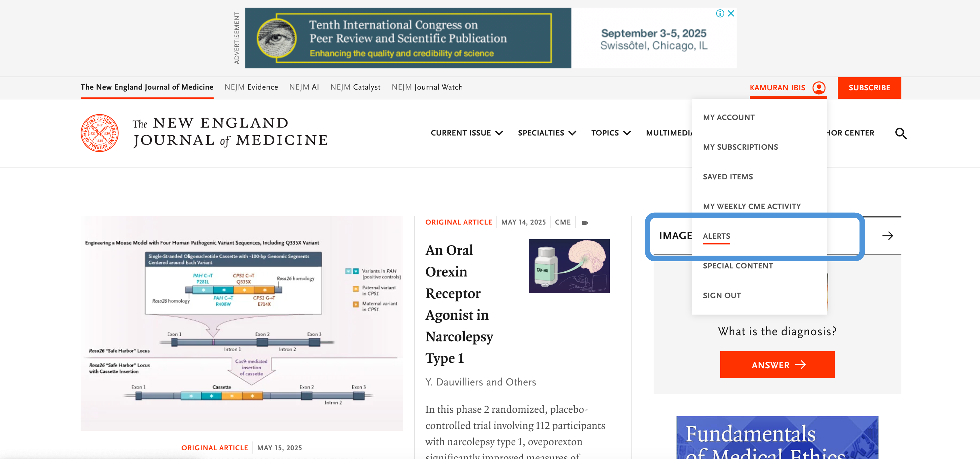Switch to the NEJM Evidence site

pos(251,87)
